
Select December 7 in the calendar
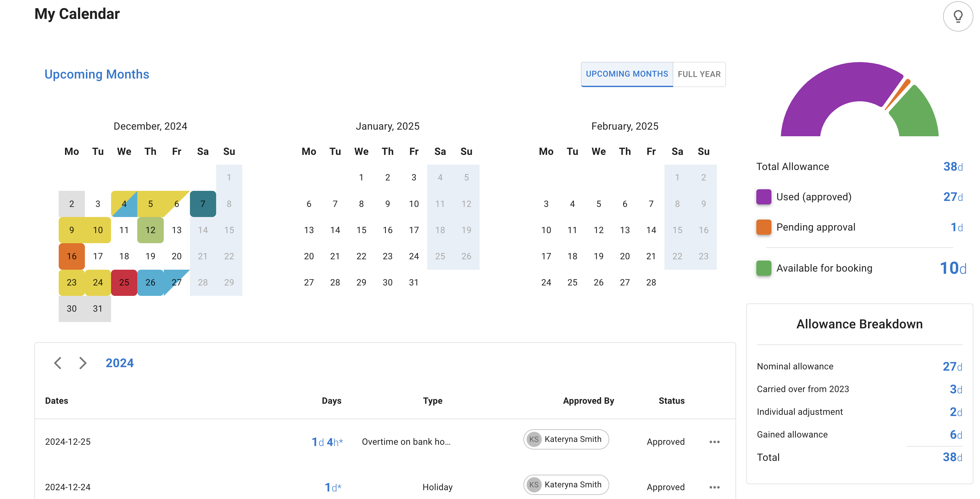click(203, 203)
